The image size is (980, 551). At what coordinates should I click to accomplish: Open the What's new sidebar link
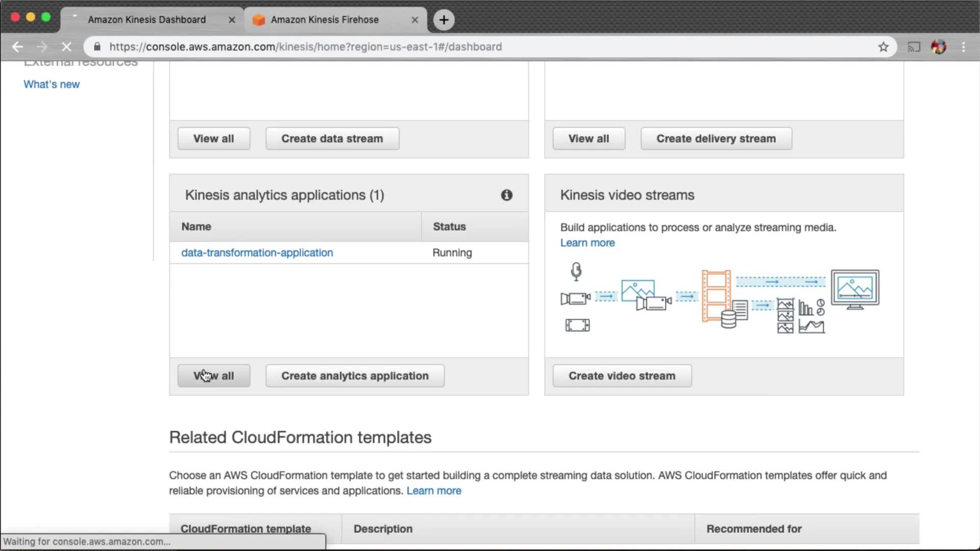pyautogui.click(x=52, y=84)
